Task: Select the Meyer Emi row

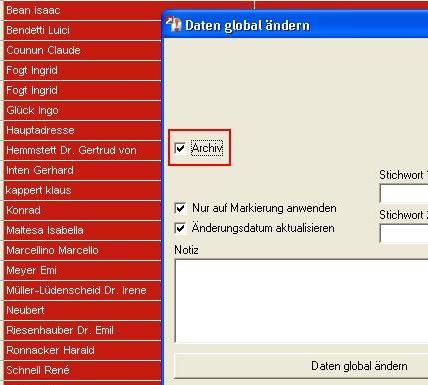Action: [82, 270]
